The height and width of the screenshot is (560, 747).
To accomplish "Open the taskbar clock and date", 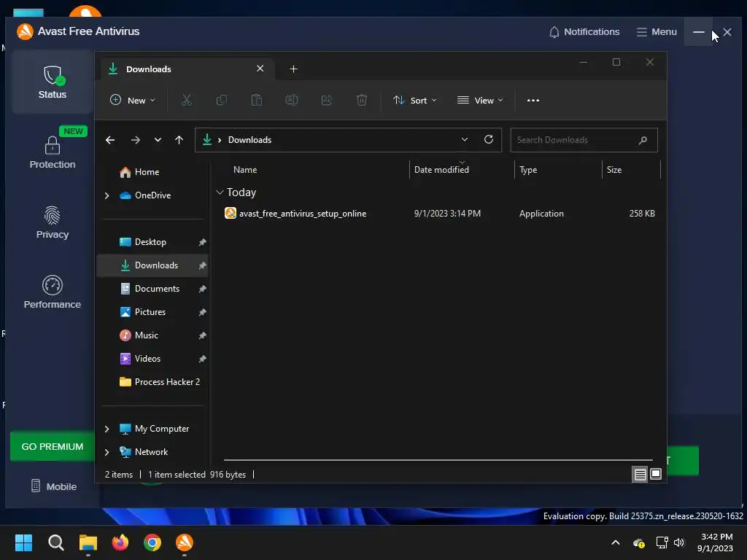I will pyautogui.click(x=715, y=542).
